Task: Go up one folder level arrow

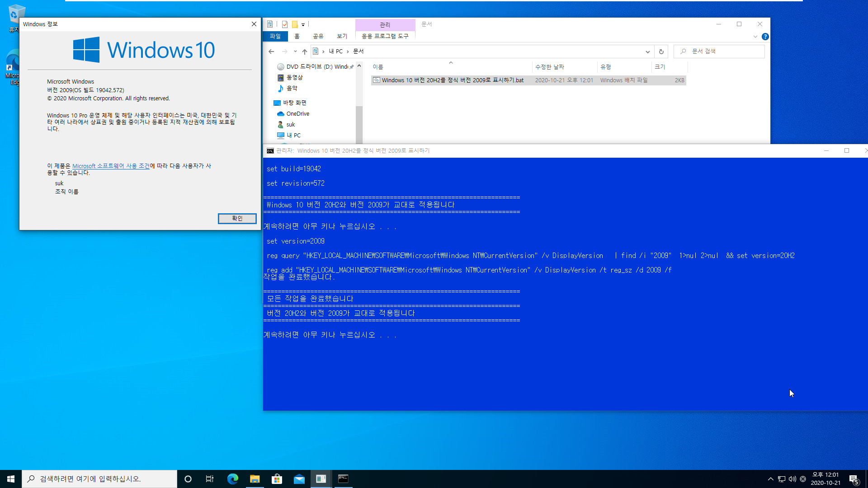Action: (x=305, y=52)
